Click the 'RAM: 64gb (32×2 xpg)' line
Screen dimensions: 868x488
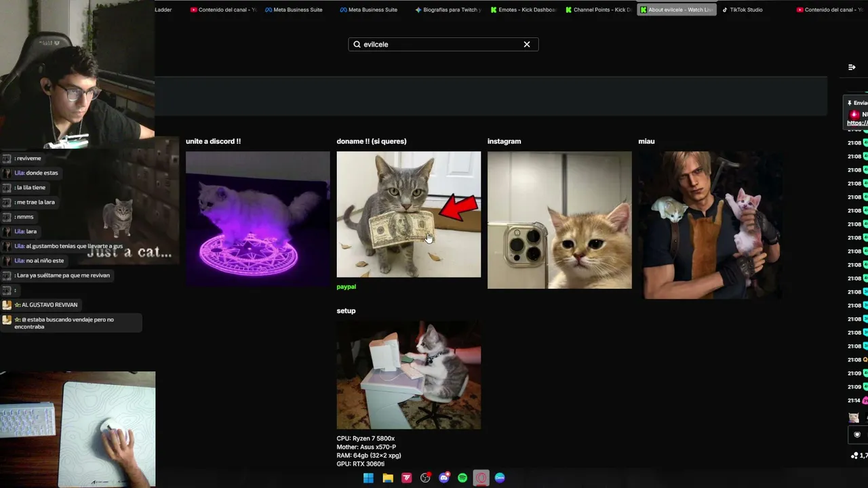pos(370,455)
